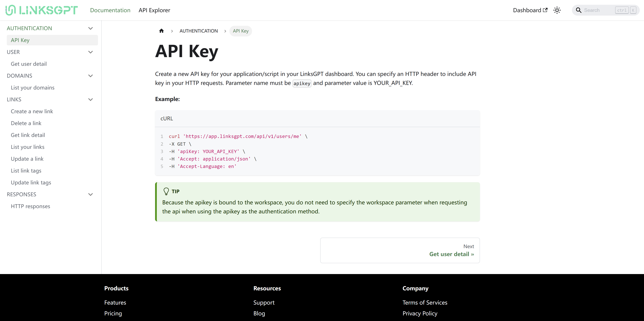This screenshot has width=644, height=321.
Task: Open Create a new link page
Action: (32, 111)
